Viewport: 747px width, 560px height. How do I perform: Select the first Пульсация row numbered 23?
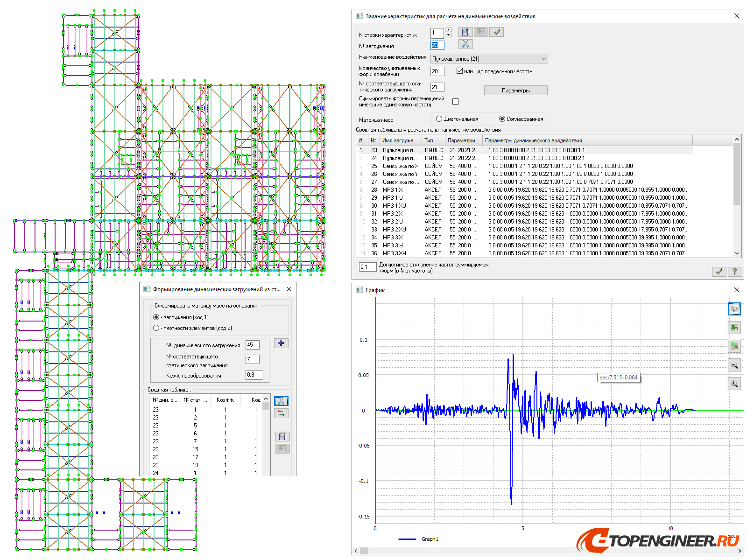(x=524, y=150)
